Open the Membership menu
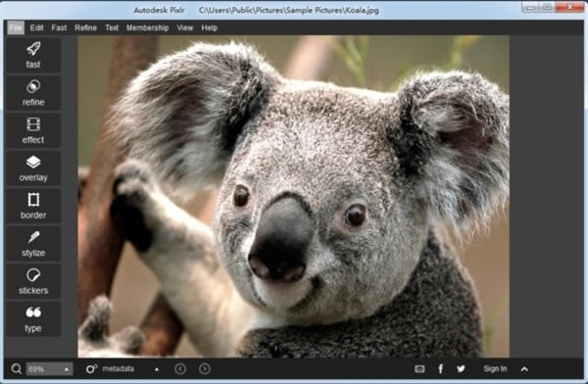Viewport: 588px width, 384px height. 147,27
